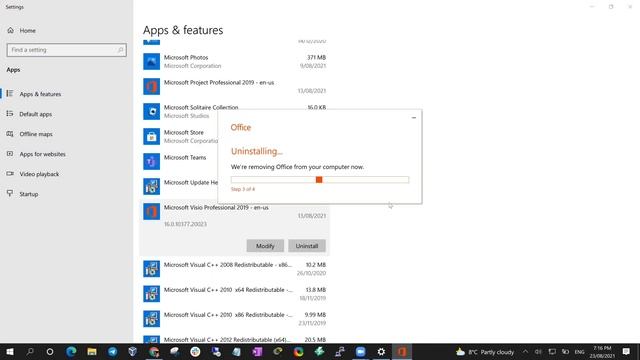Image resolution: width=640 pixels, height=360 pixels.
Task: Show hidden system tray icons
Action: tap(525, 352)
